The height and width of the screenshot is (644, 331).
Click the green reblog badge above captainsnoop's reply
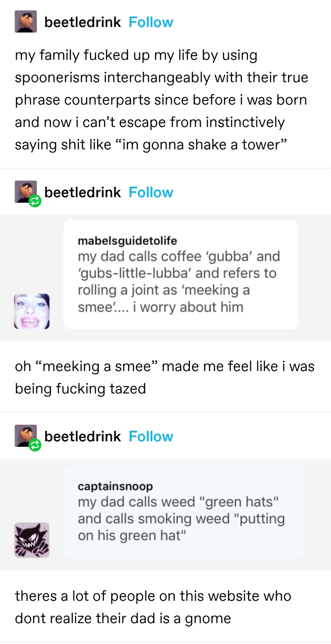(35, 445)
